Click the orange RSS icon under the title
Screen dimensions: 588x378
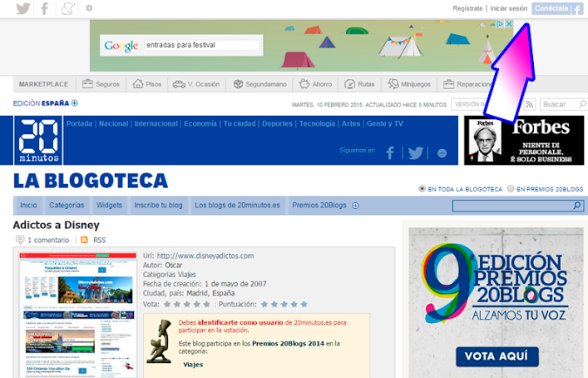tap(84, 240)
